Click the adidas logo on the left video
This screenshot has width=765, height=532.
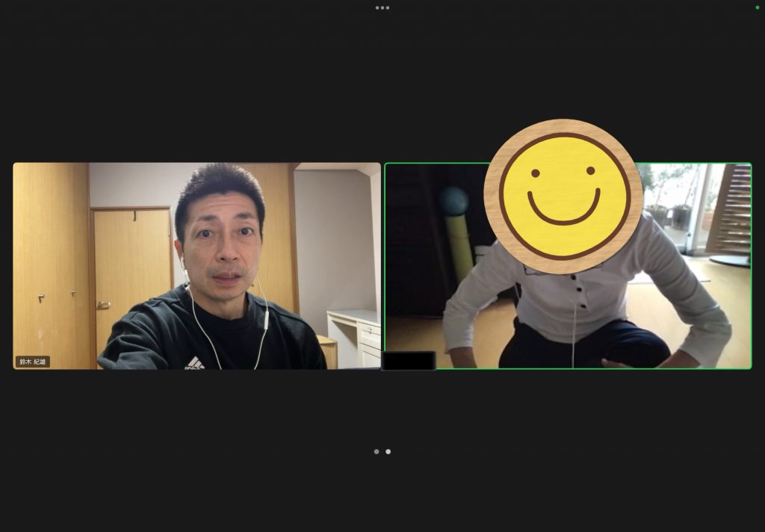point(194,363)
